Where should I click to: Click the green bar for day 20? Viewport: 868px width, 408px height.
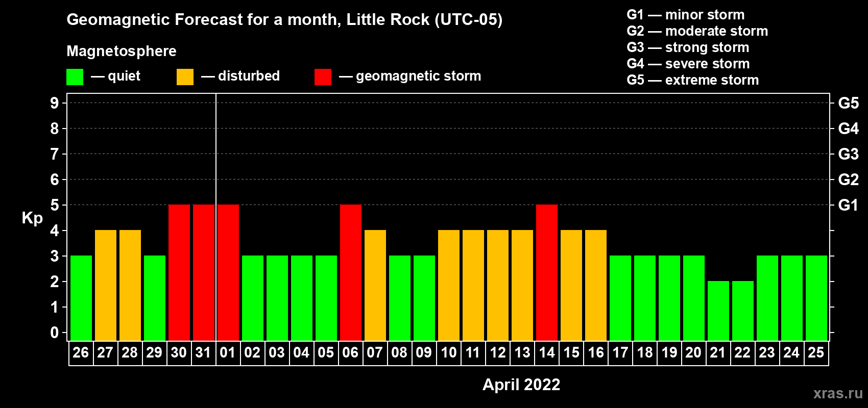694,298
